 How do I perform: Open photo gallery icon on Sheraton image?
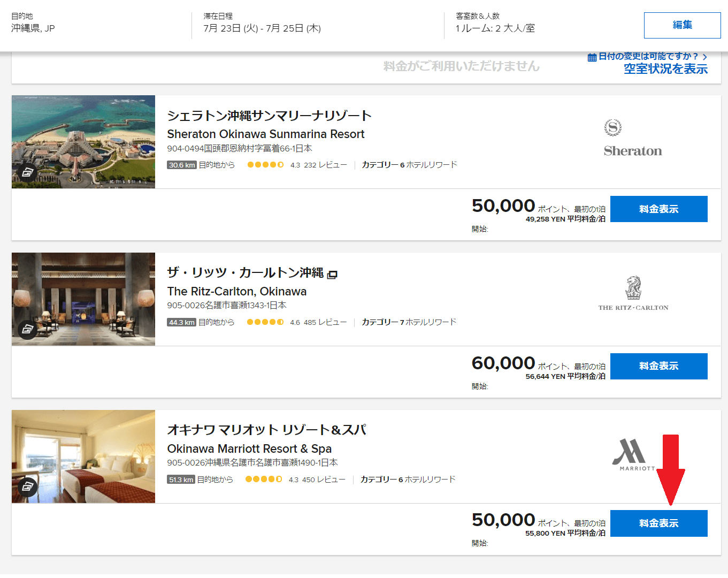click(x=27, y=172)
